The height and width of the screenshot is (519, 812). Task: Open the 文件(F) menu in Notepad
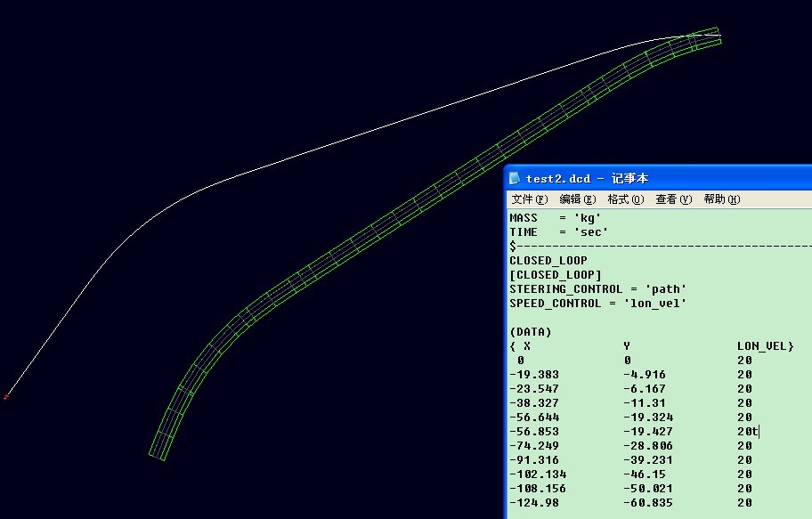(529, 199)
